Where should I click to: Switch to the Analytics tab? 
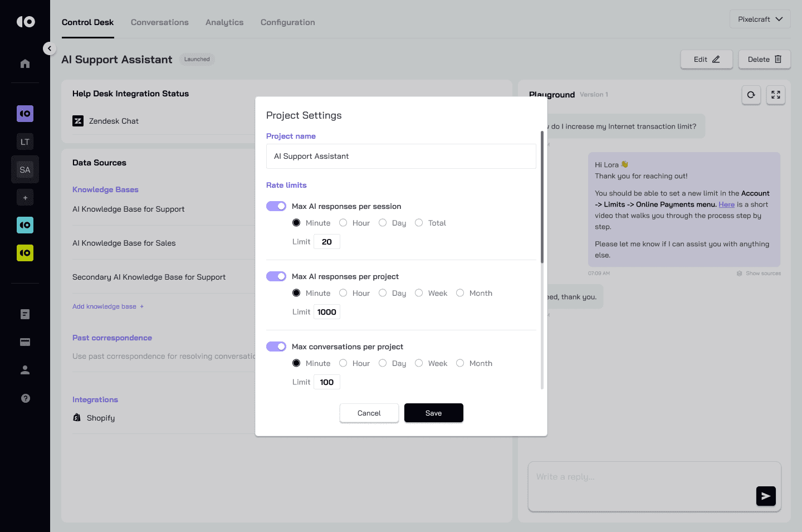(x=224, y=22)
